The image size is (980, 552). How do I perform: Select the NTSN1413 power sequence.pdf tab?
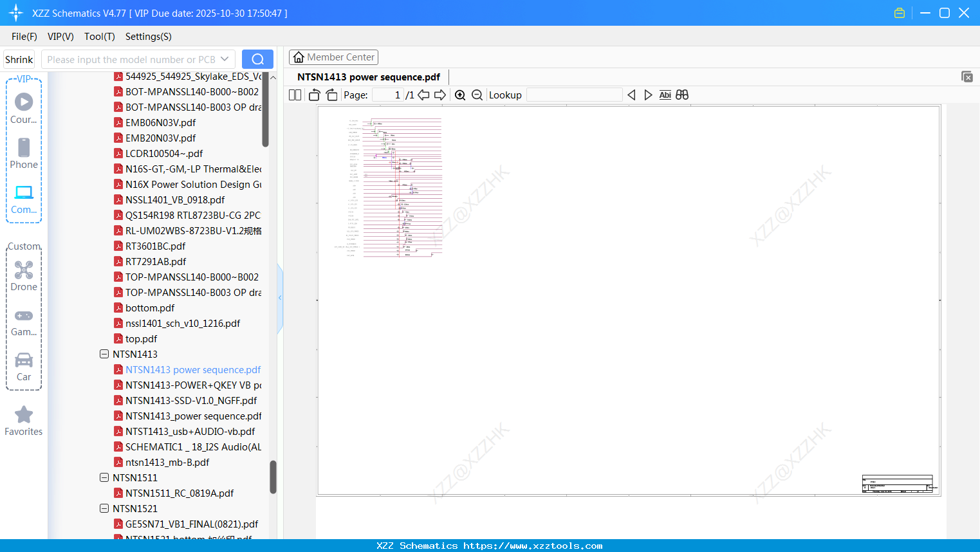click(x=369, y=77)
